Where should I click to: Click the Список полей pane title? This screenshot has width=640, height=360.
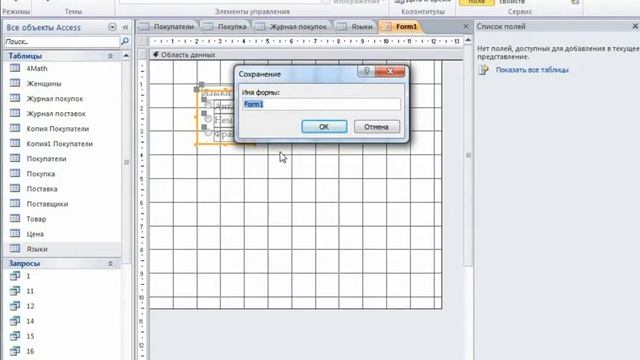coord(501,27)
